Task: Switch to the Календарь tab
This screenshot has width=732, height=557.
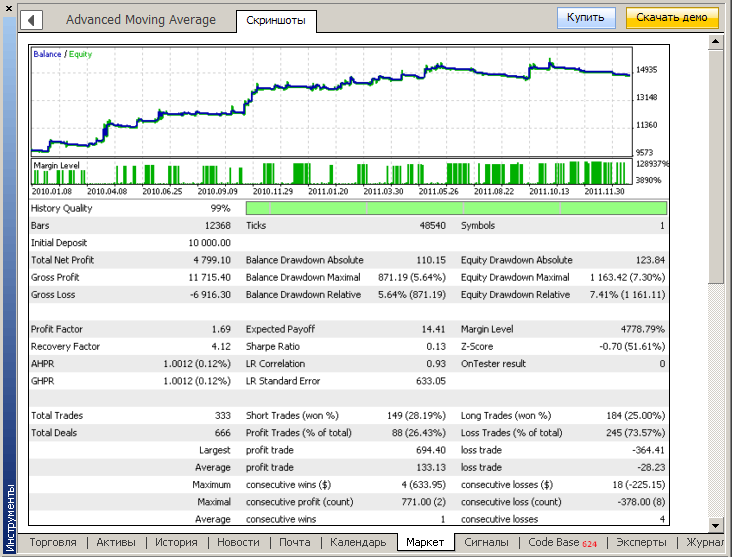Action: 358,542
